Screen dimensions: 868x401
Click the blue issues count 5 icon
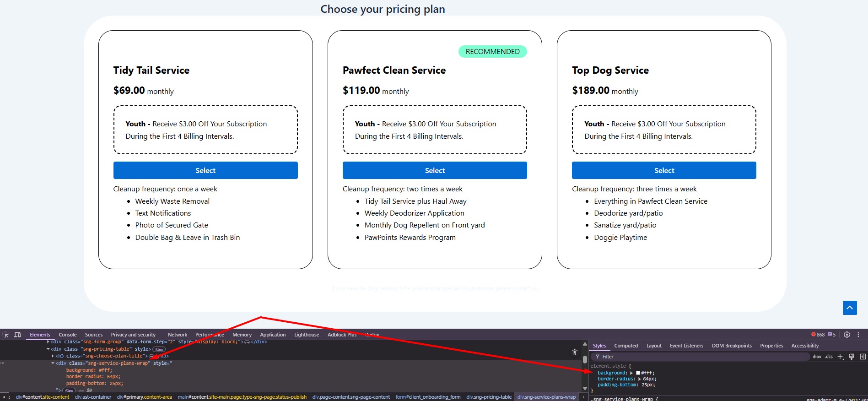832,335
